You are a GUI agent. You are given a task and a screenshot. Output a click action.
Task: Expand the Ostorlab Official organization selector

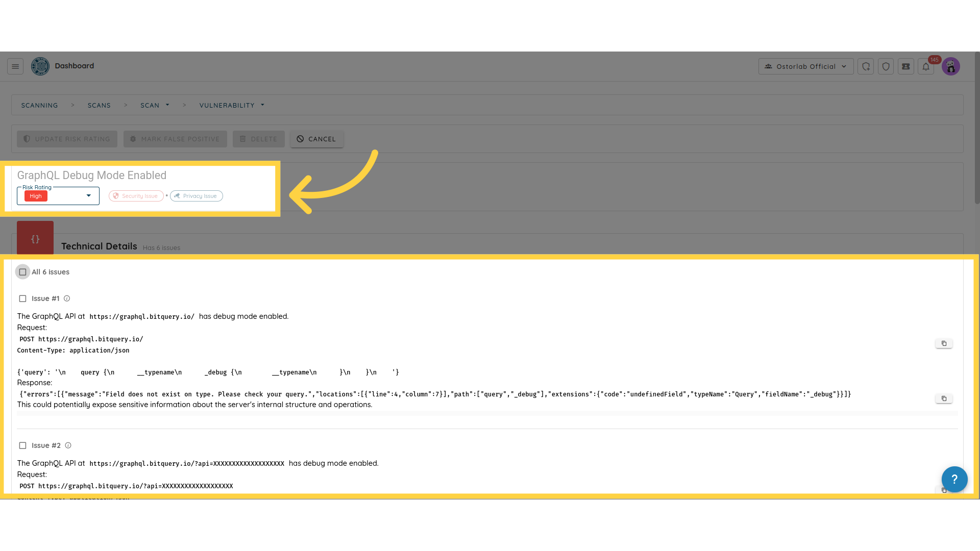tap(805, 66)
